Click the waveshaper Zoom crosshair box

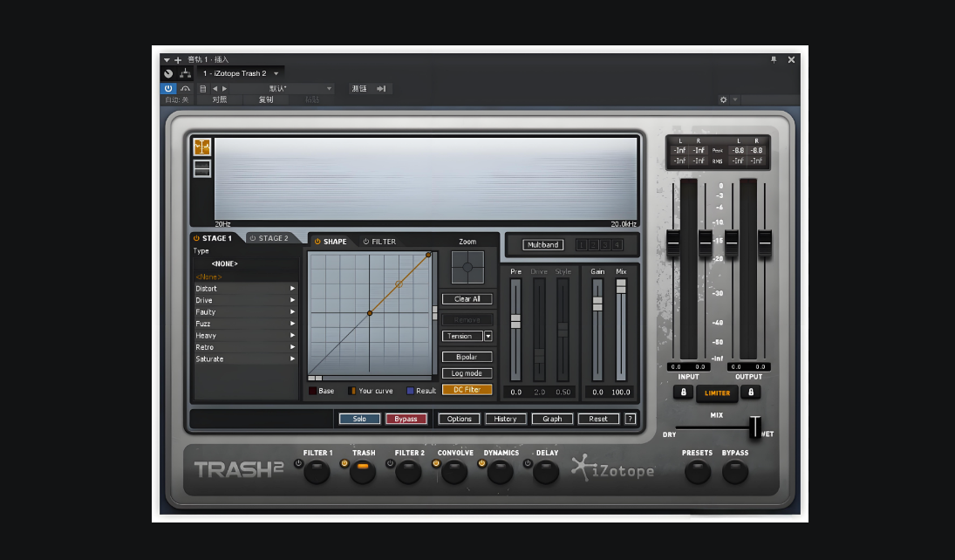point(467,268)
